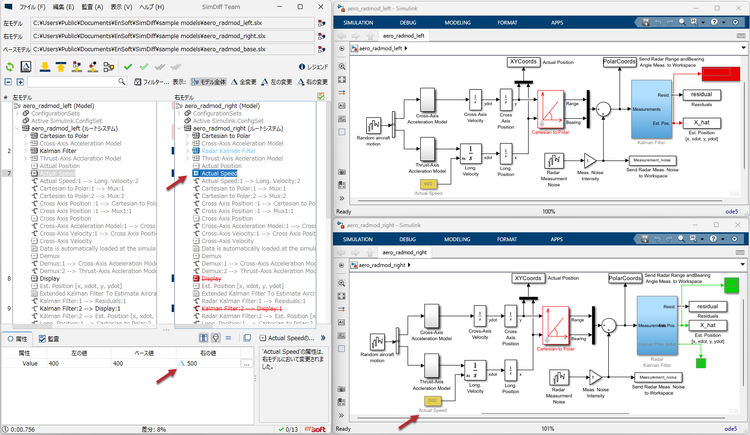Select モデル全体 display mode
Image resolution: width=750 pixels, height=435 pixels.
click(208, 82)
